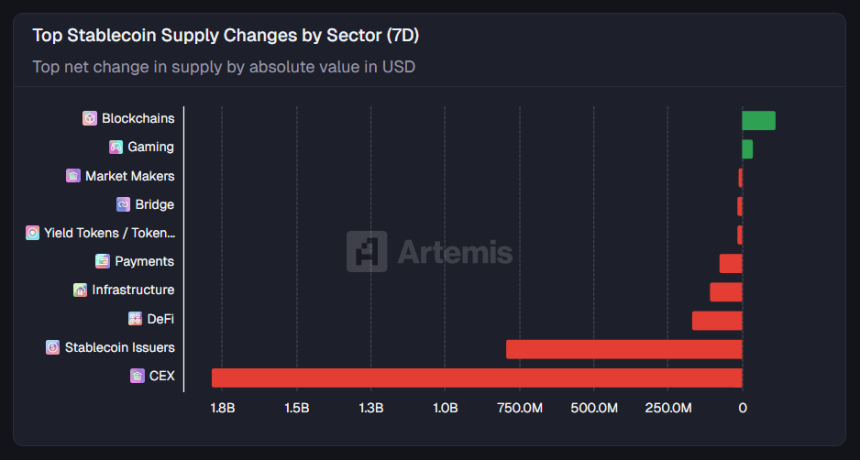The image size is (860, 460).
Task: Click the chart title heading
Action: click(225, 36)
